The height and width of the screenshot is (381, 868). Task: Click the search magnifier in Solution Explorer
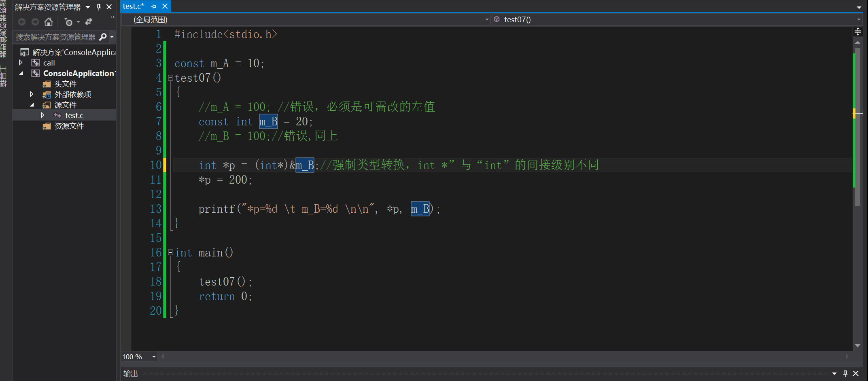click(103, 37)
